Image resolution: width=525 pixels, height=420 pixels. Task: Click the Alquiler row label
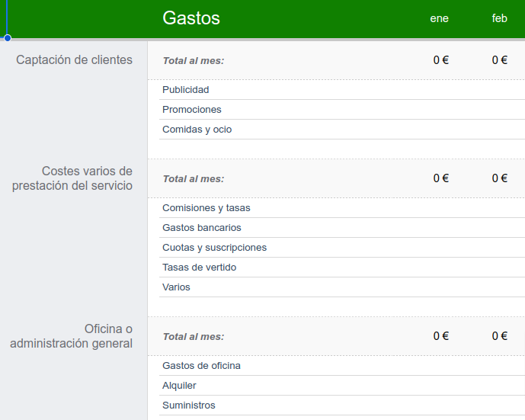pos(179,386)
